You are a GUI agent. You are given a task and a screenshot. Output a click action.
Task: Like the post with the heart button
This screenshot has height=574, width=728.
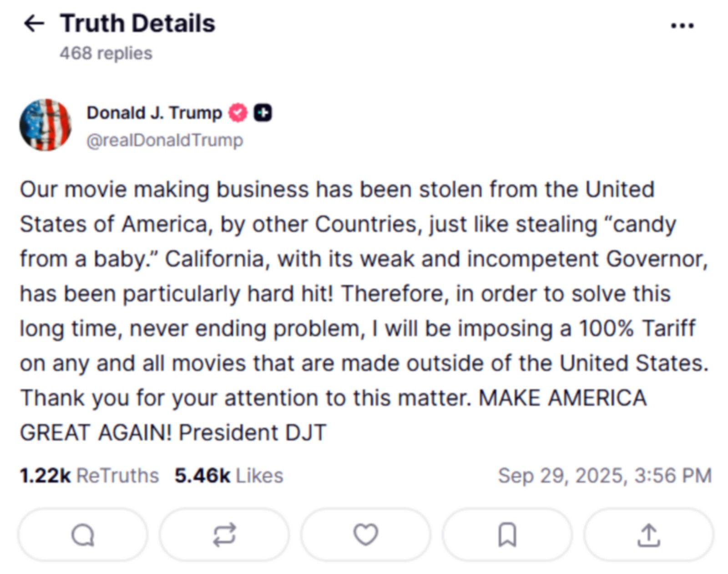tap(366, 534)
